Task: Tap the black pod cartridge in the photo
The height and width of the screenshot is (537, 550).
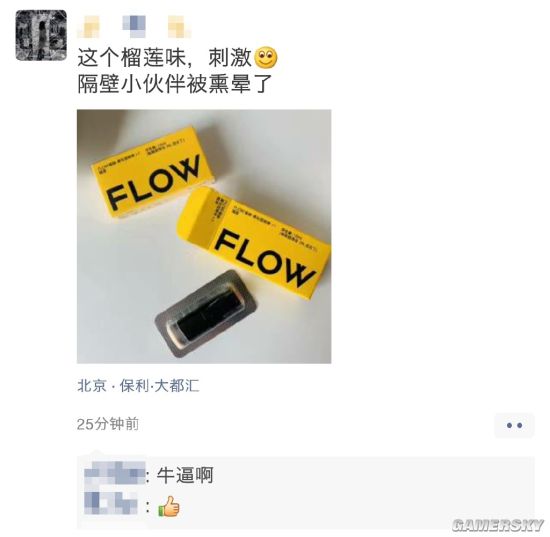Action: click(x=211, y=312)
